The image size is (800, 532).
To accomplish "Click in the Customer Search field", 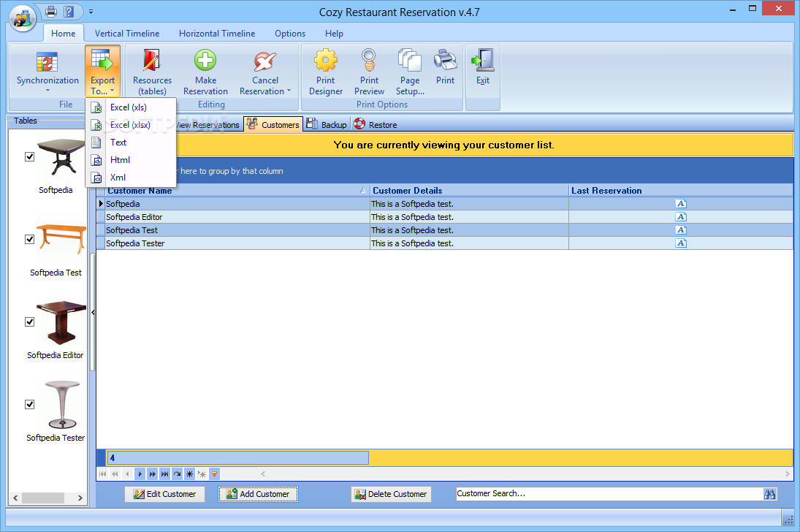I will click(609, 494).
